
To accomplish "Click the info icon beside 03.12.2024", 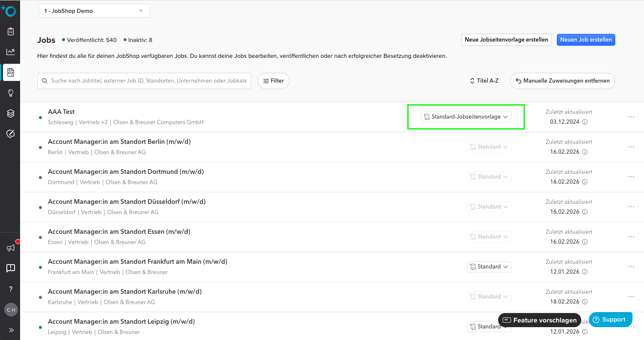I will (585, 122).
